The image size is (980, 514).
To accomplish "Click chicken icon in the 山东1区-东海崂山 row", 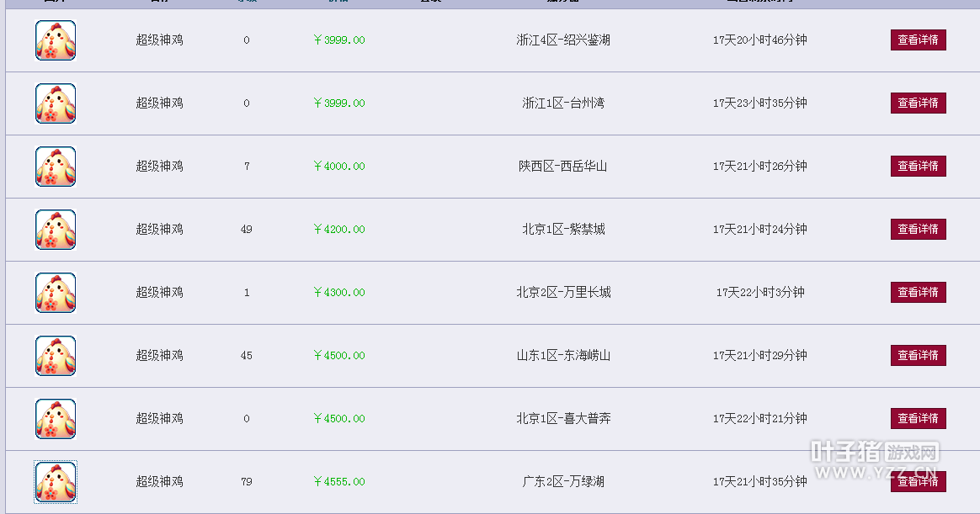I will (x=56, y=356).
